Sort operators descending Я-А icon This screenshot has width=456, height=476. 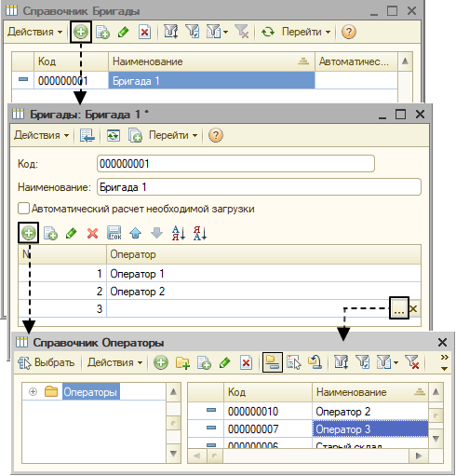[x=200, y=233]
